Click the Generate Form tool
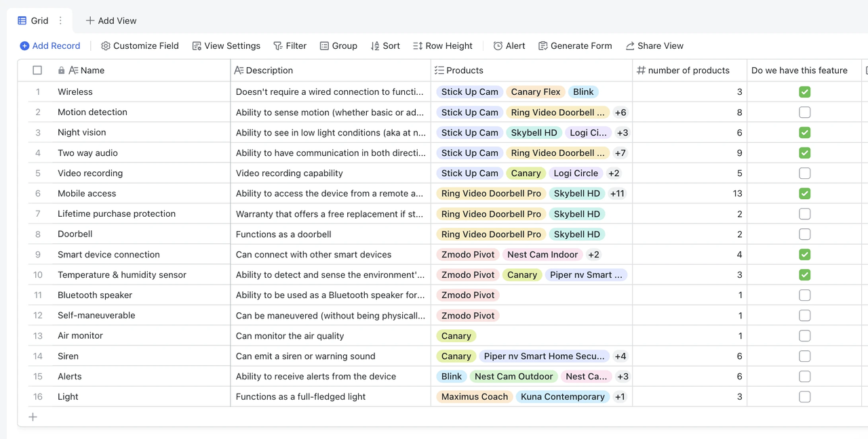Viewport: 868px width, 439px height. click(x=575, y=46)
